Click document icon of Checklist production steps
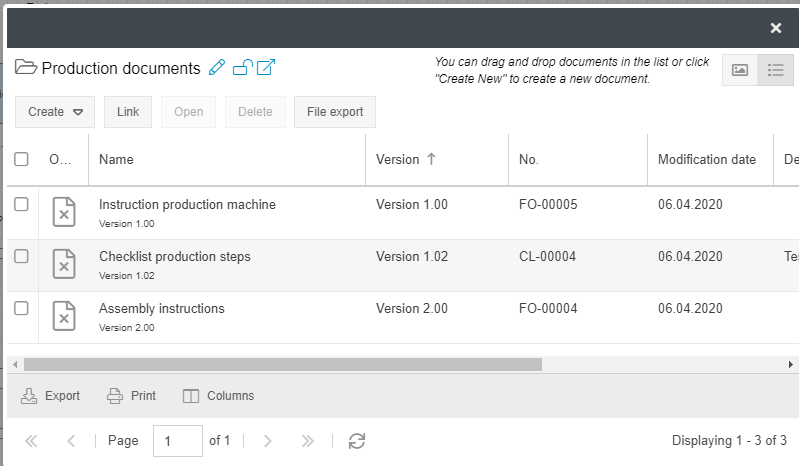Screen dimensions: 800x466 [63, 265]
